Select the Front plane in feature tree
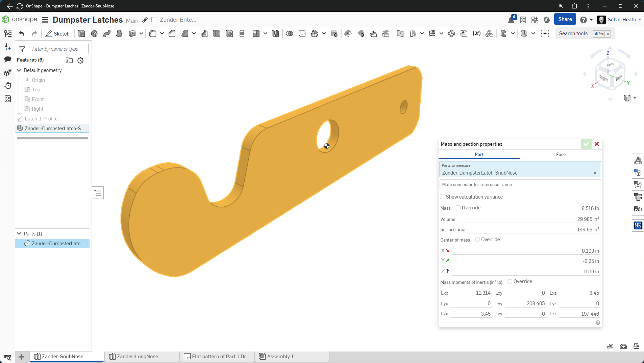644x363 pixels. pos(38,99)
